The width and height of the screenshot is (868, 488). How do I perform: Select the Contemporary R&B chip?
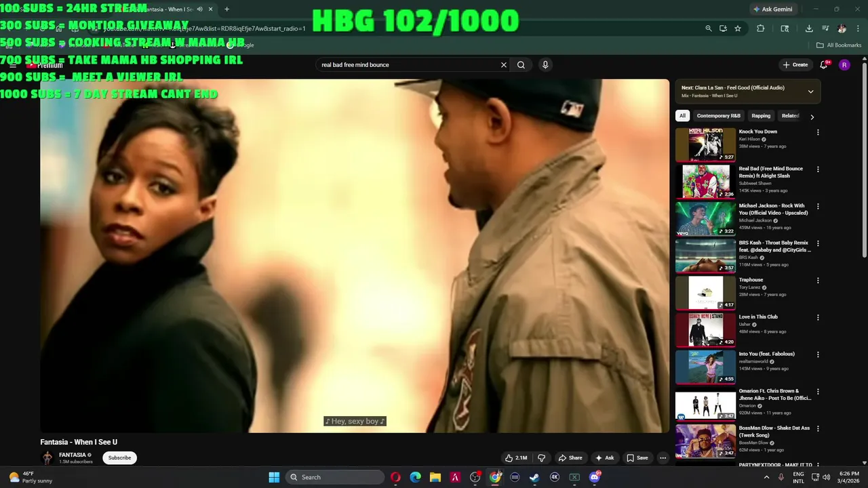click(718, 116)
